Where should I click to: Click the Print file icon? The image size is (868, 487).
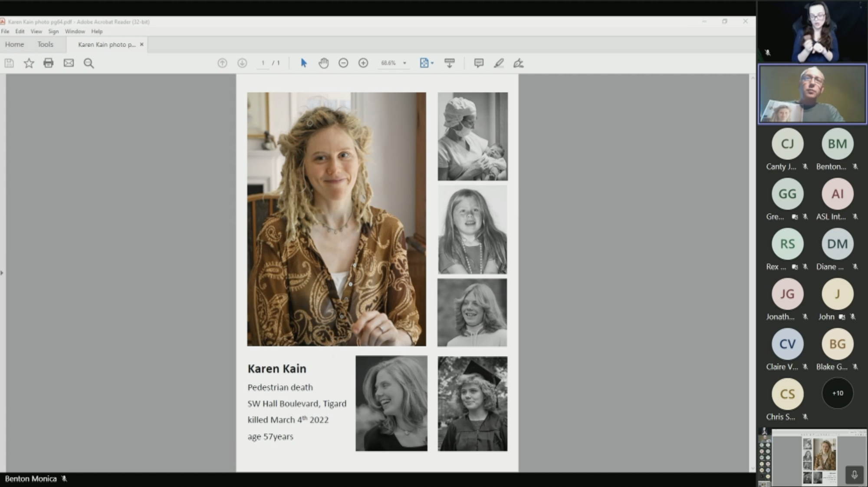point(48,63)
